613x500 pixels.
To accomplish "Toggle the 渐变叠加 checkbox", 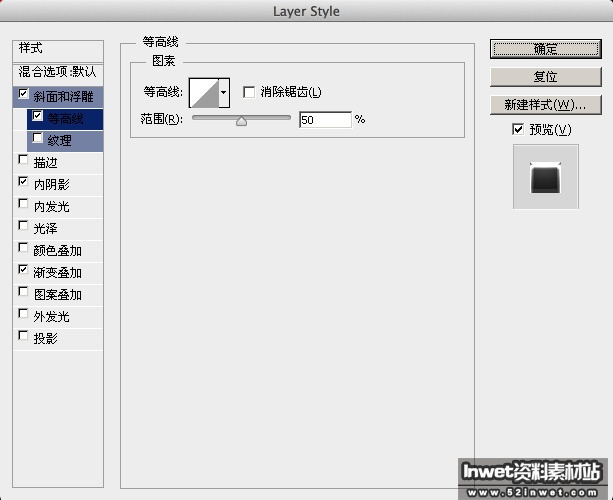I will [x=23, y=269].
